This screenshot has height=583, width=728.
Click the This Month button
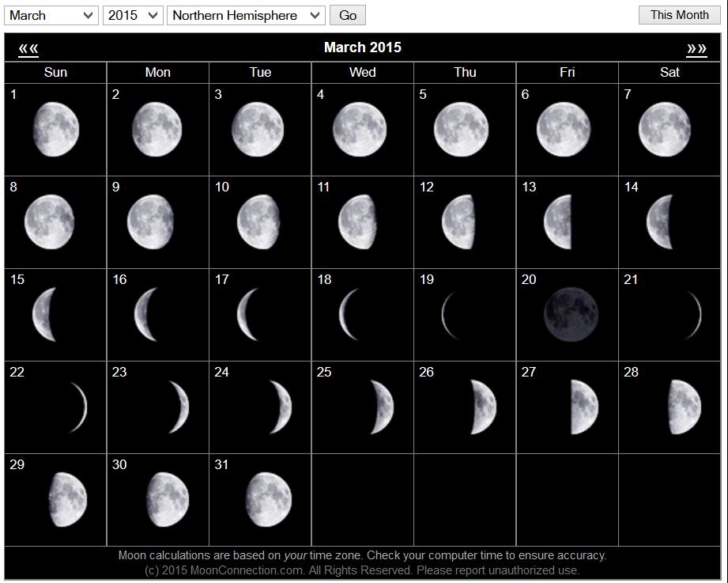point(679,15)
